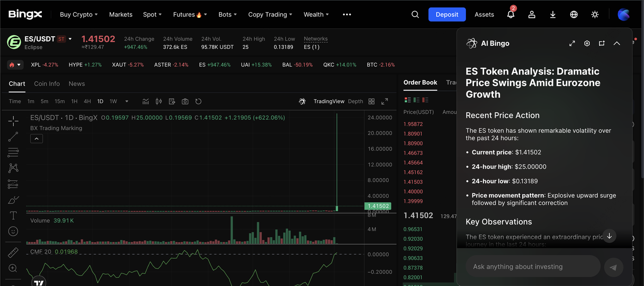Open the AI Bingo settings icon
Screen dimensions: 644x286
587,43
